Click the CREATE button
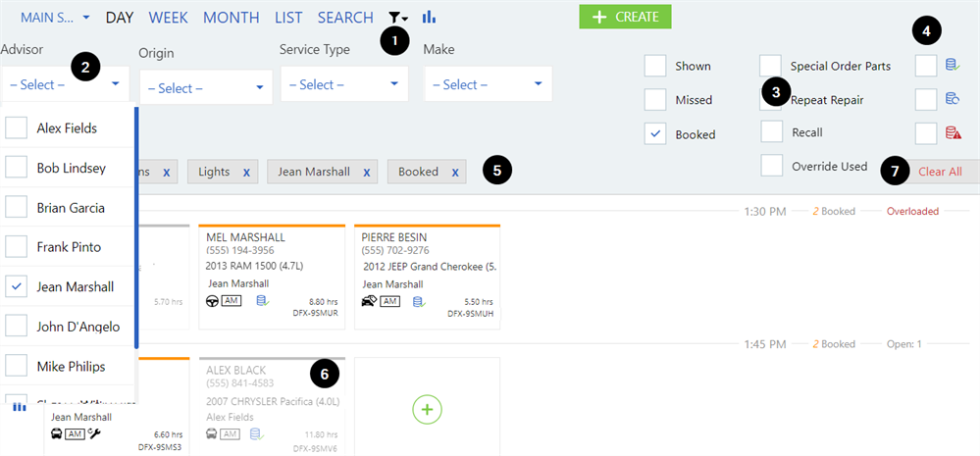The height and width of the screenshot is (456, 980). [x=625, y=17]
